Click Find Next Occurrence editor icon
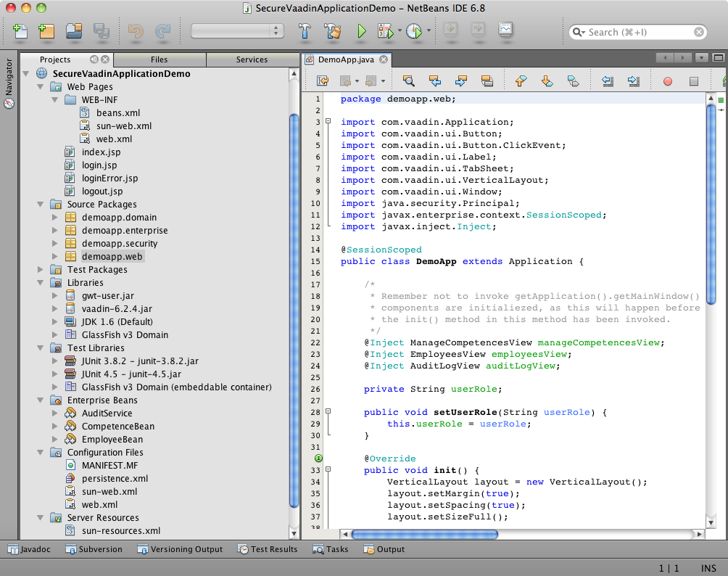The image size is (728, 576). click(x=460, y=81)
